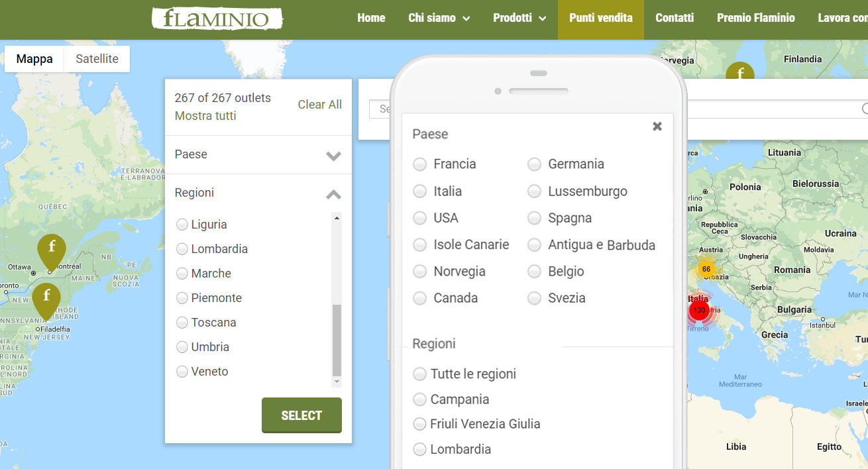Viewport: 868px width, 469px height.
Task: Select Italia radio button in phone
Action: [420, 191]
